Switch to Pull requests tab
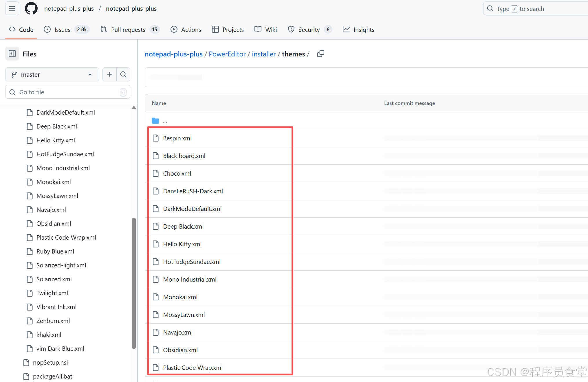The height and width of the screenshot is (382, 588). pos(128,30)
